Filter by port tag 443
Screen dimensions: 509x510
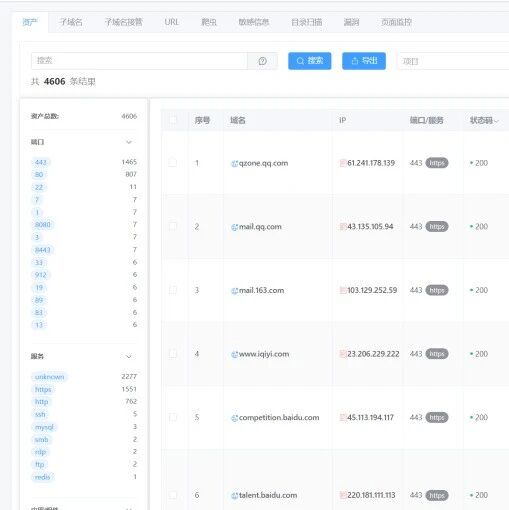coord(41,162)
